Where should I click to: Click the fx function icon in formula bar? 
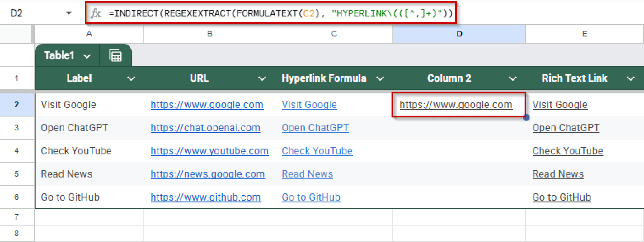point(96,13)
